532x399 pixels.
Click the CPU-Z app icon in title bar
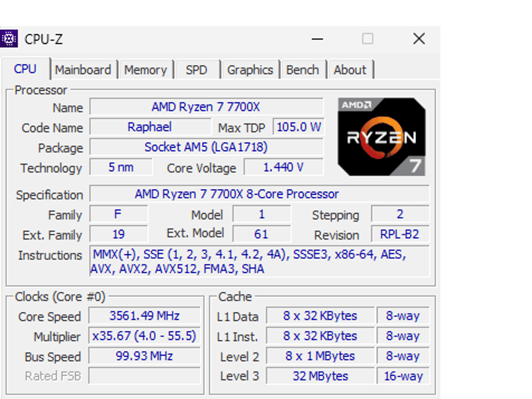tap(9, 39)
